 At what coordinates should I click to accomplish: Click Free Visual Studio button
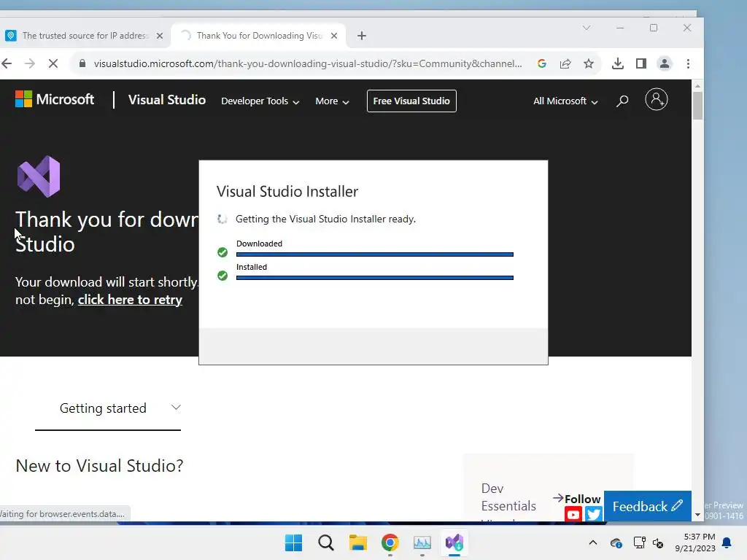(x=411, y=101)
